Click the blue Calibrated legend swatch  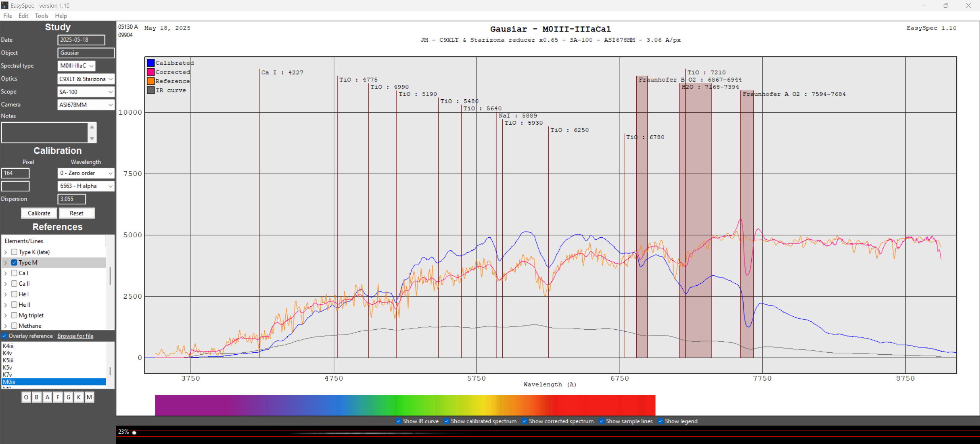[151, 63]
